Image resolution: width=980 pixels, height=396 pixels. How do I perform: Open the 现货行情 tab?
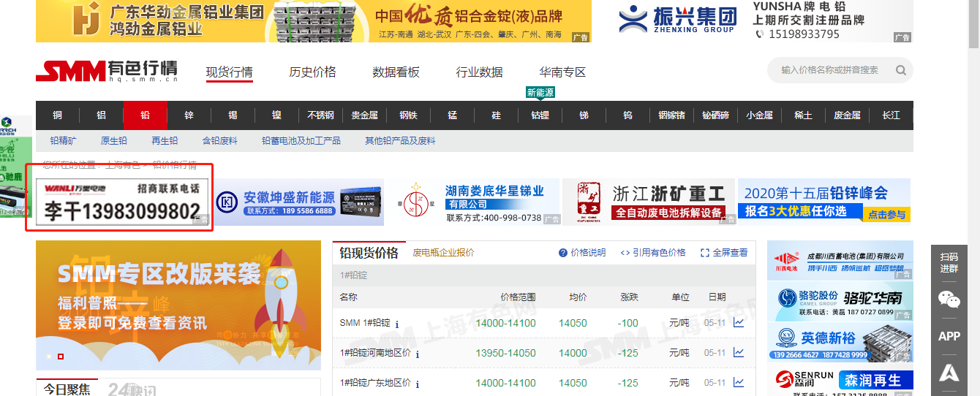[230, 72]
